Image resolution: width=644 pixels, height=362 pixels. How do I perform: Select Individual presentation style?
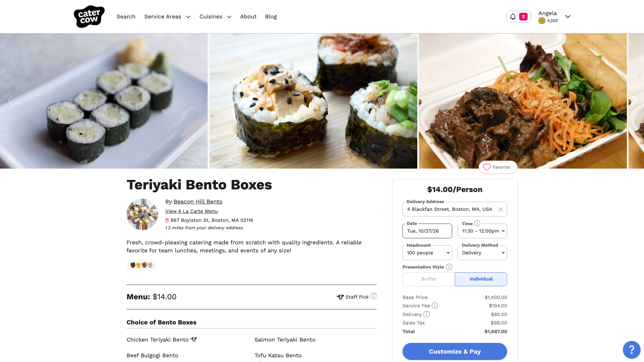pos(481,279)
